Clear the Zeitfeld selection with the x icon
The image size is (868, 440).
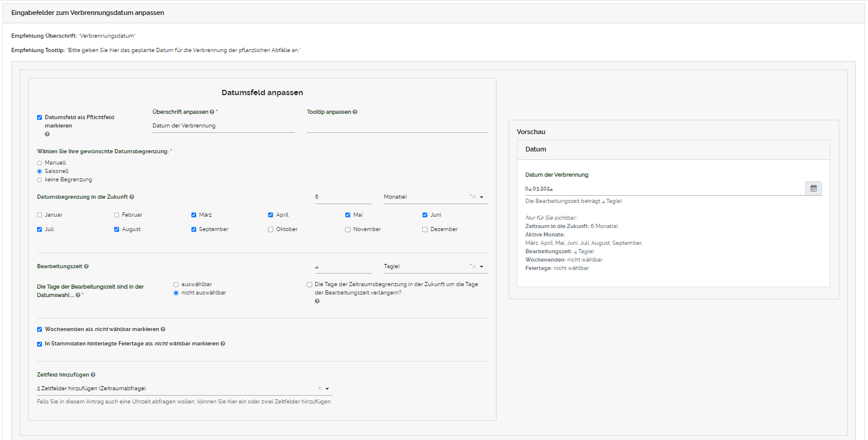(319, 389)
